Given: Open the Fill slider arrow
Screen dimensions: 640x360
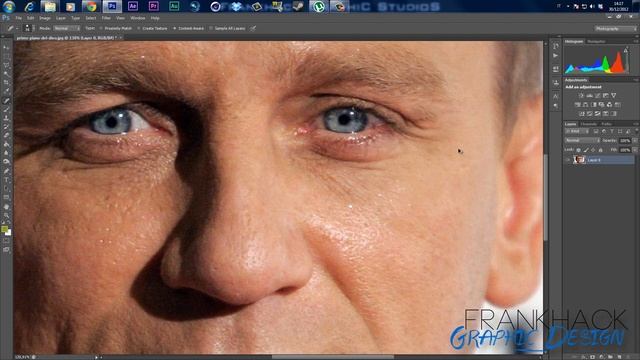Looking at the screenshot, I should point(635,150).
